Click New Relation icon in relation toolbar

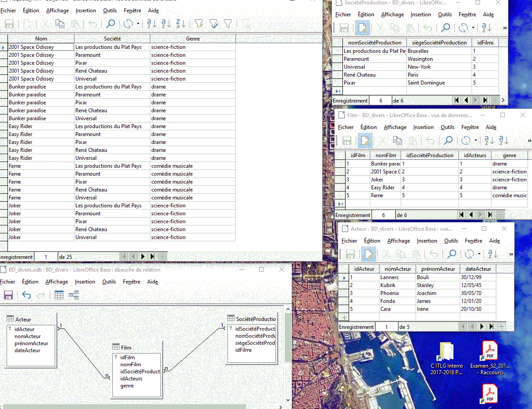[74, 295]
